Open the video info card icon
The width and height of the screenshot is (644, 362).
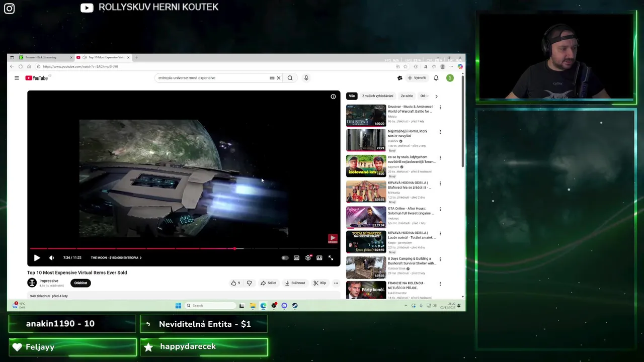(x=333, y=97)
